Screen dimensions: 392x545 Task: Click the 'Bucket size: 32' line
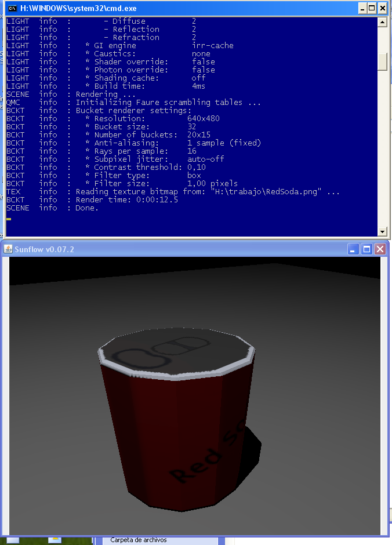[101, 127]
